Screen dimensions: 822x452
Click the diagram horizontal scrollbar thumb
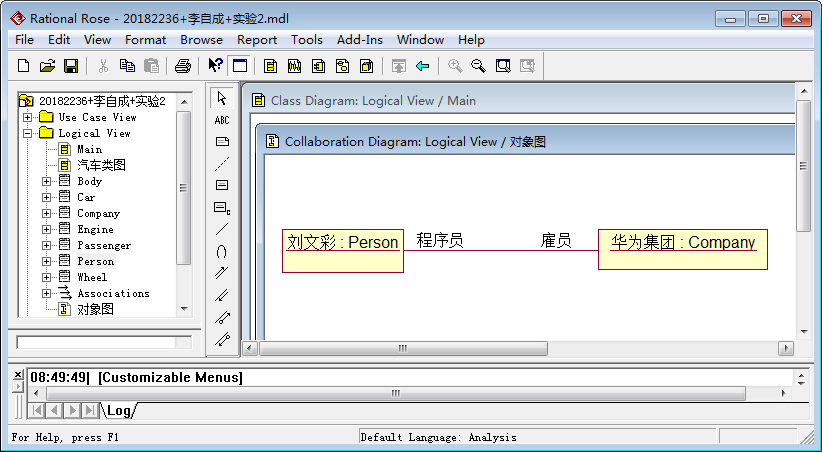[403, 348]
